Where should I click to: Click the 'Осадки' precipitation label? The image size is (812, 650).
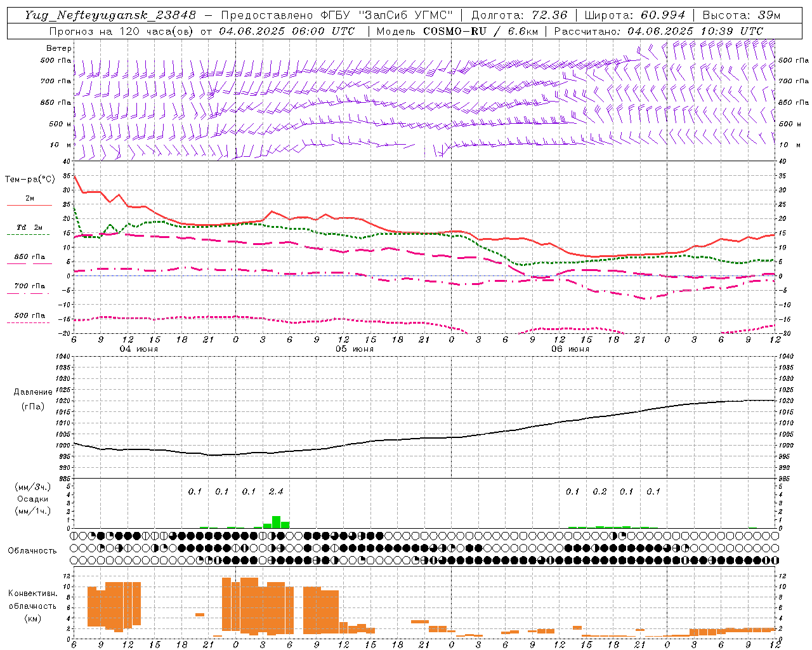[x=33, y=499]
